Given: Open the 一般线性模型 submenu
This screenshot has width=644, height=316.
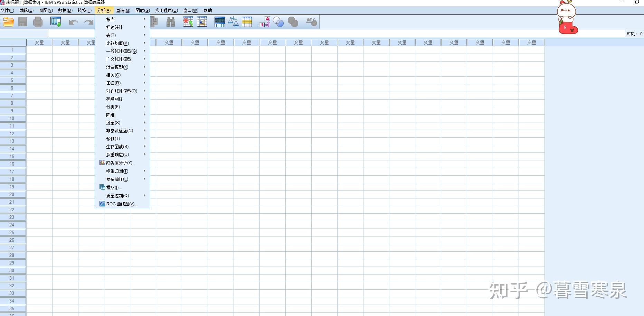Looking at the screenshot, I should pos(121,51).
